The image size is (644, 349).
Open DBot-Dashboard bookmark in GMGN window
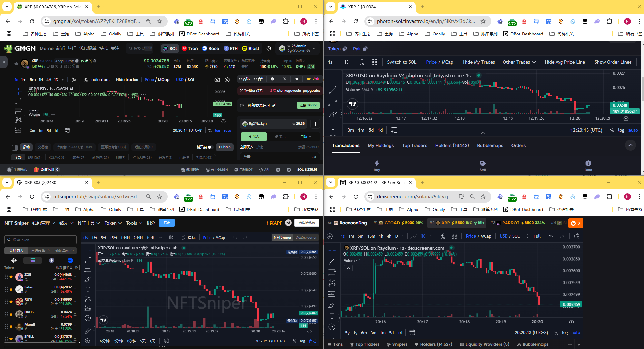(x=200, y=34)
